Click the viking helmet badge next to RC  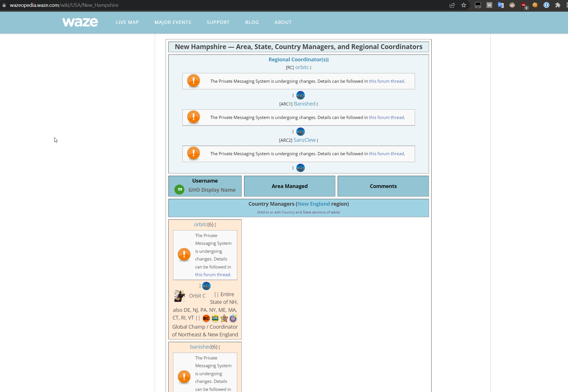click(215, 318)
